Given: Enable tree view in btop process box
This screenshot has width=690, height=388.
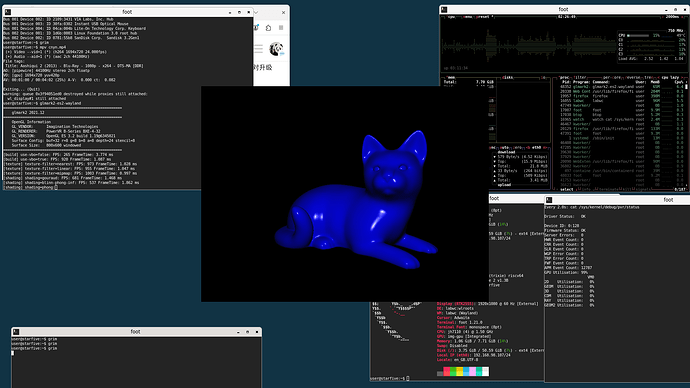Looking at the screenshot, I should 649,77.
